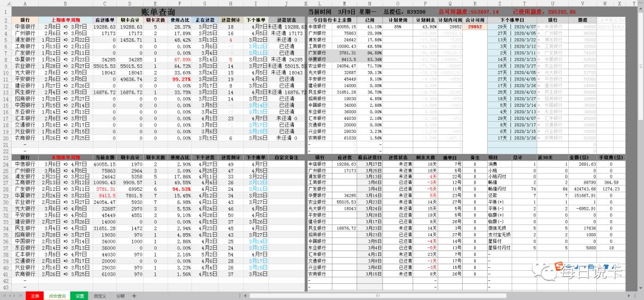
Task: Select row 1 header
Action: pyautogui.click(x=5, y=12)
